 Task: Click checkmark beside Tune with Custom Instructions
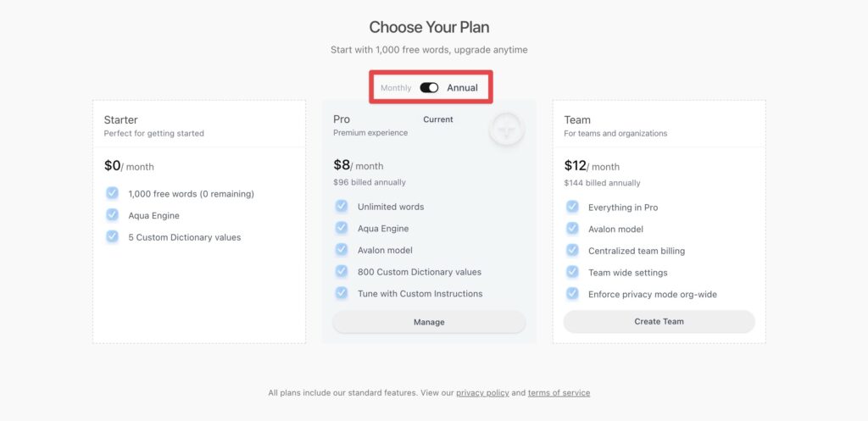point(342,293)
